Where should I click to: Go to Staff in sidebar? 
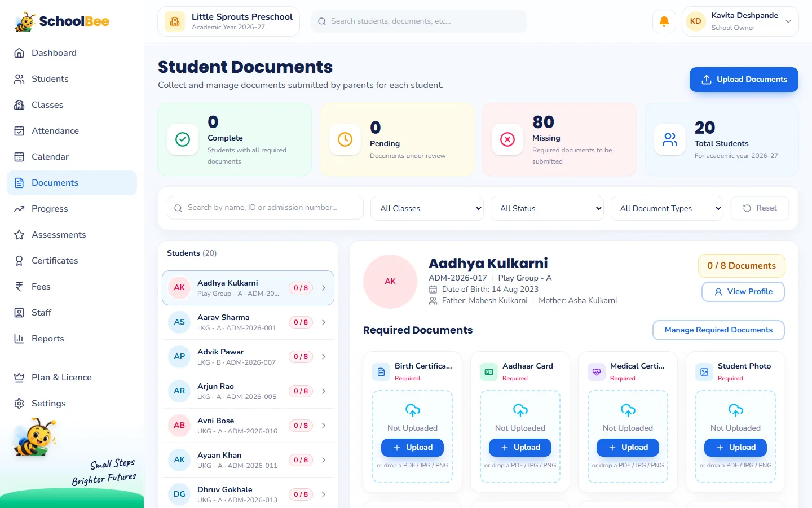tap(72, 313)
